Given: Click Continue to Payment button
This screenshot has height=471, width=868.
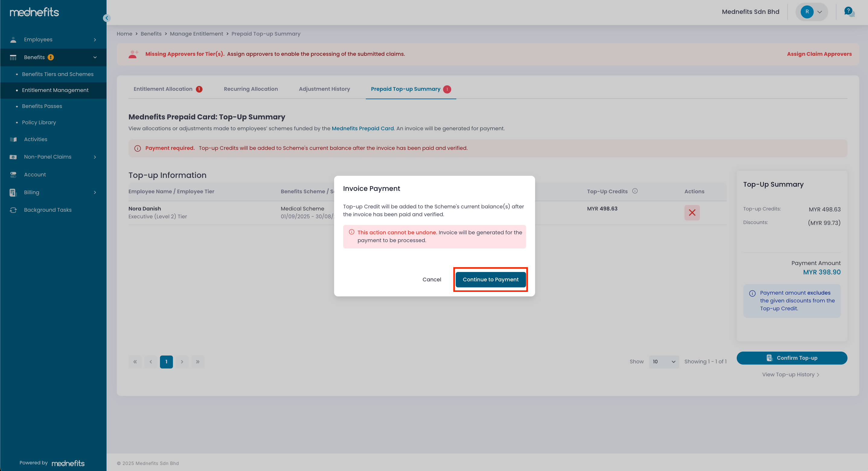Looking at the screenshot, I should (x=490, y=280).
